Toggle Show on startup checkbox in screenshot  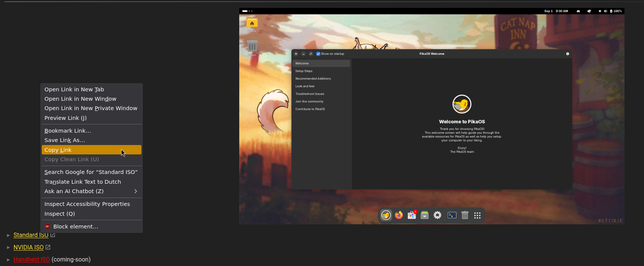(318, 54)
